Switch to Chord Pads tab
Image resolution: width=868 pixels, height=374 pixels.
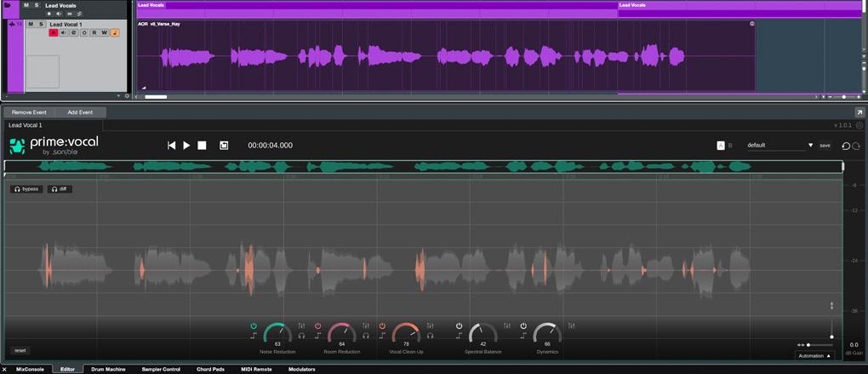210,369
